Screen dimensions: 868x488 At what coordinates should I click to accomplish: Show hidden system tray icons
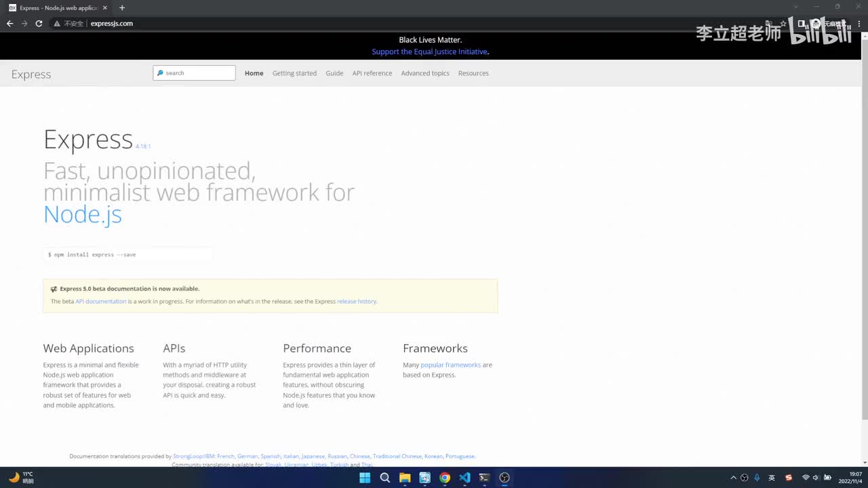[x=733, y=478]
